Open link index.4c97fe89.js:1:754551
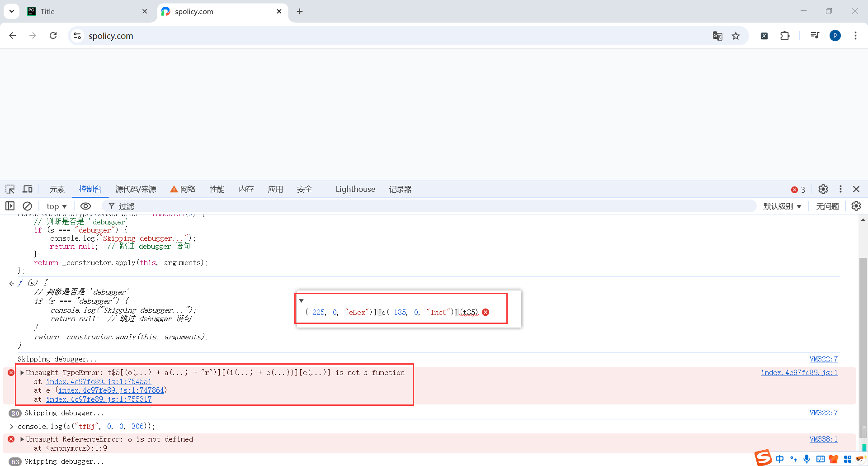Image resolution: width=868 pixels, height=466 pixels. pos(99,382)
